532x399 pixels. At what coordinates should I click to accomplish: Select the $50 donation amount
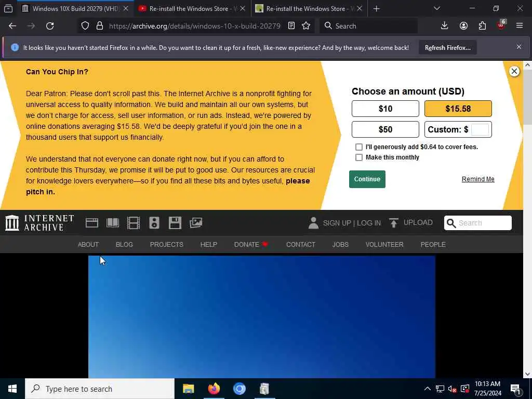point(385,129)
